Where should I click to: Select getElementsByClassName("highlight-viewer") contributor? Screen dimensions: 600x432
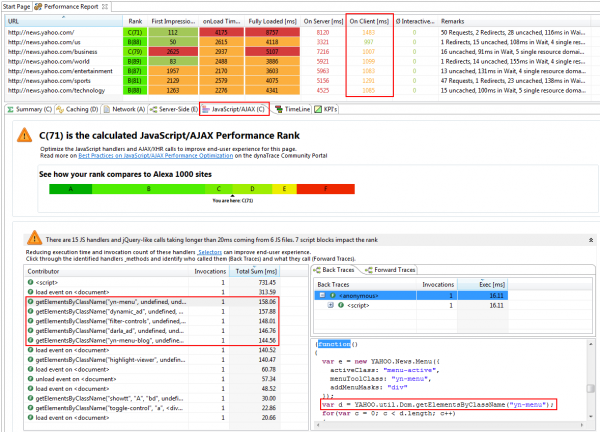152,360
